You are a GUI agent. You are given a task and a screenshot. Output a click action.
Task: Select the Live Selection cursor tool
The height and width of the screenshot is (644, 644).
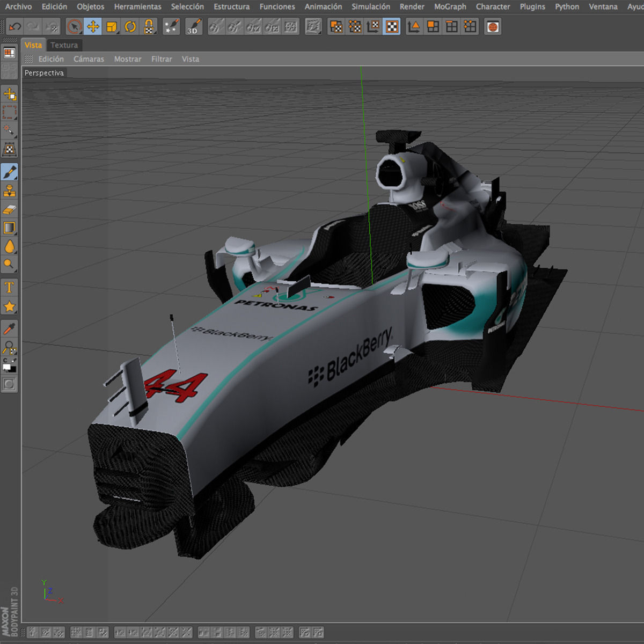(x=74, y=26)
